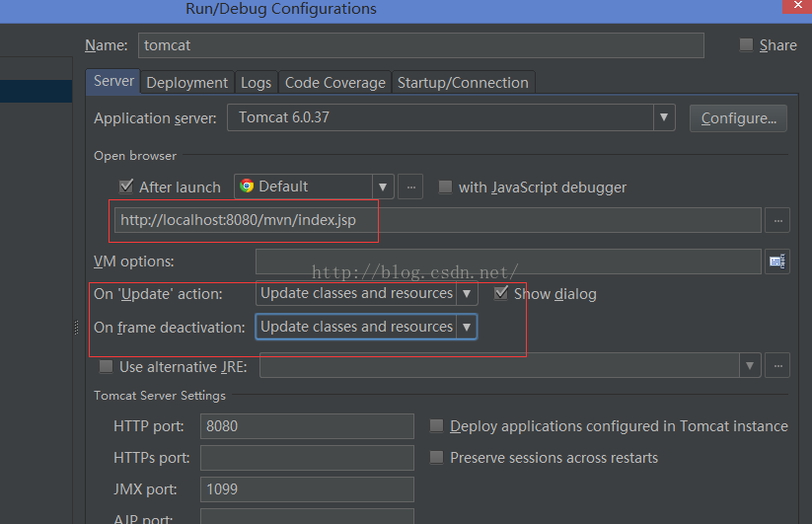Enable Deploy applications configured in Tomcat instance
Viewport: 812px width, 524px height.
point(436,426)
